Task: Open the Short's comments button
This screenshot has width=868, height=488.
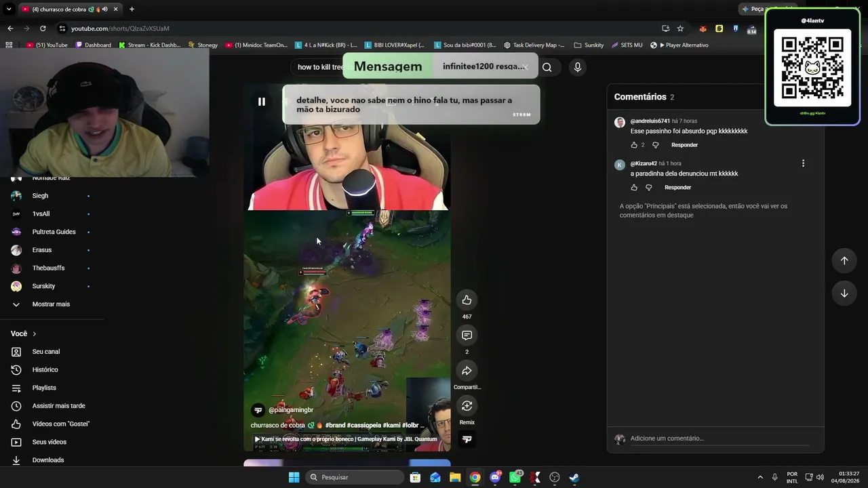Action: click(467, 335)
